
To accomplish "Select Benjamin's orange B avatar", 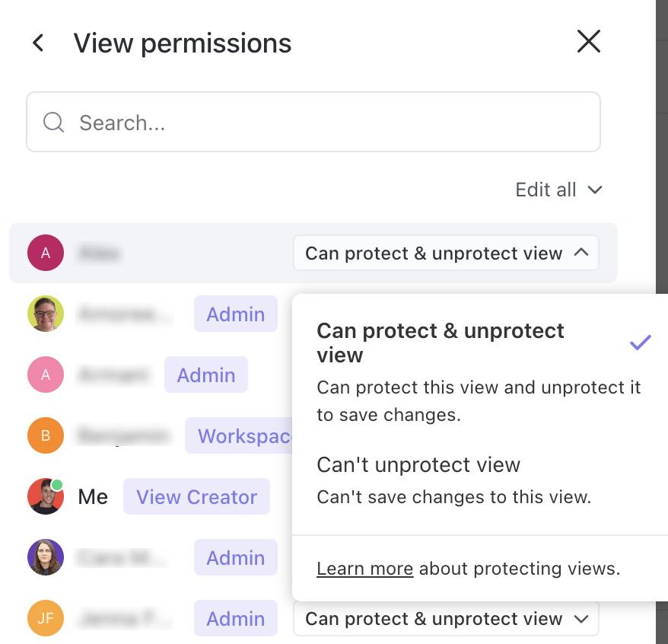I will point(45,435).
